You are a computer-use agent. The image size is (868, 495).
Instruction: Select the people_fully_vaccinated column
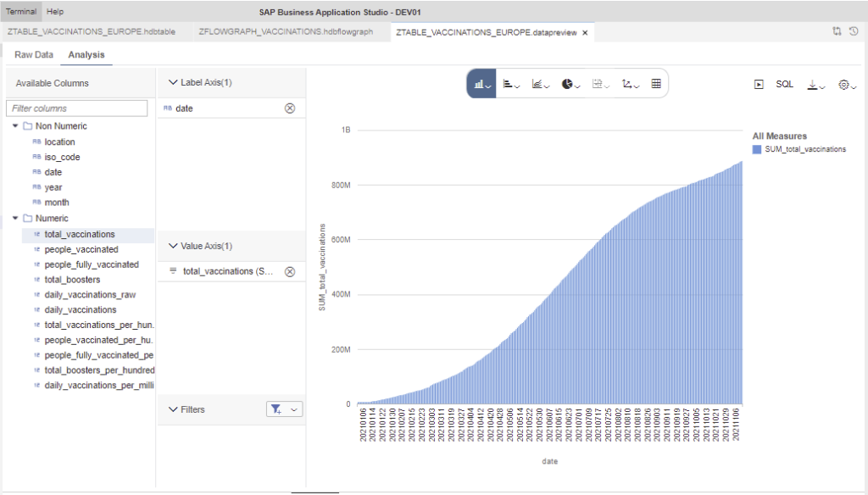[x=92, y=264]
